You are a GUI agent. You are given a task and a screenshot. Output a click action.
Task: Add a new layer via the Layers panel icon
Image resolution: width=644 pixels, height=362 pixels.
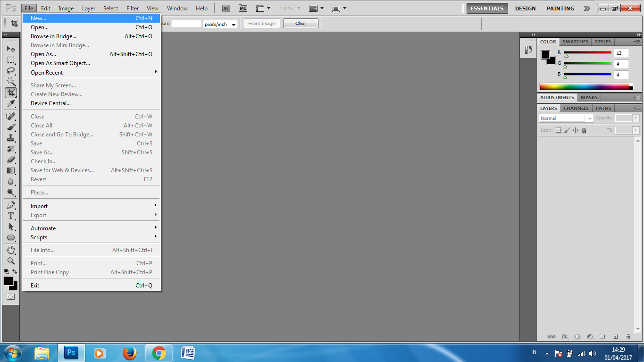(x=615, y=337)
